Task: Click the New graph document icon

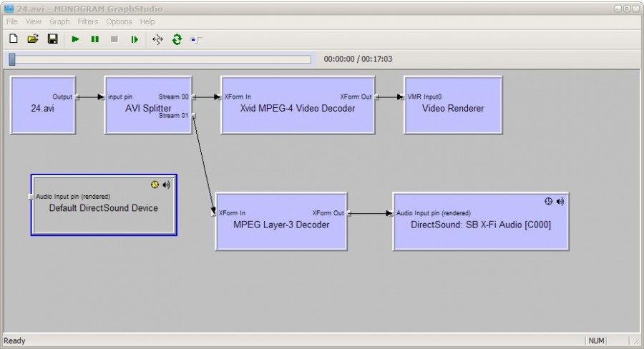Action: coord(13,39)
